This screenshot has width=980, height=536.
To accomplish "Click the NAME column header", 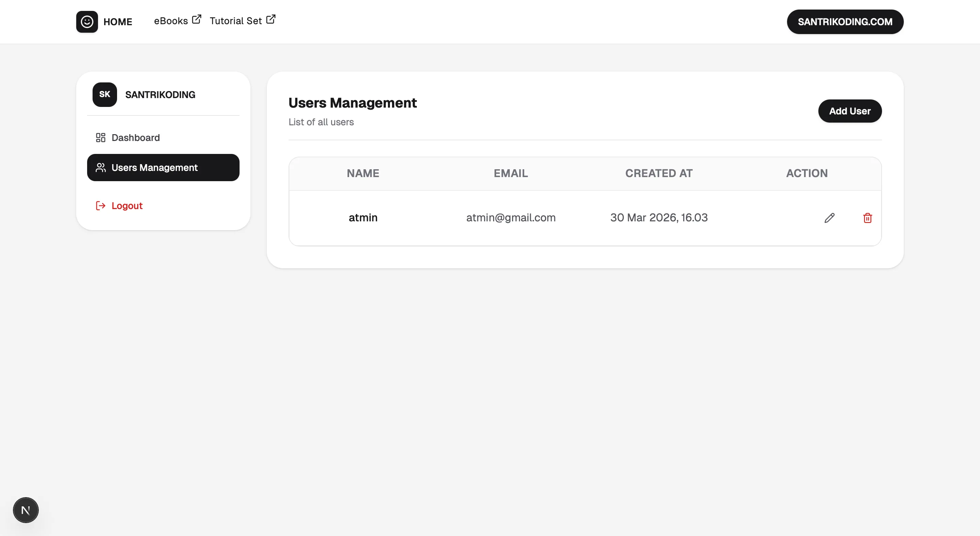I will pos(363,173).
